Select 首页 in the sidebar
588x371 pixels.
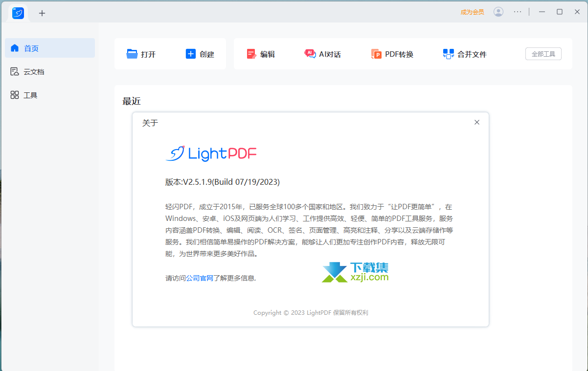[50, 48]
